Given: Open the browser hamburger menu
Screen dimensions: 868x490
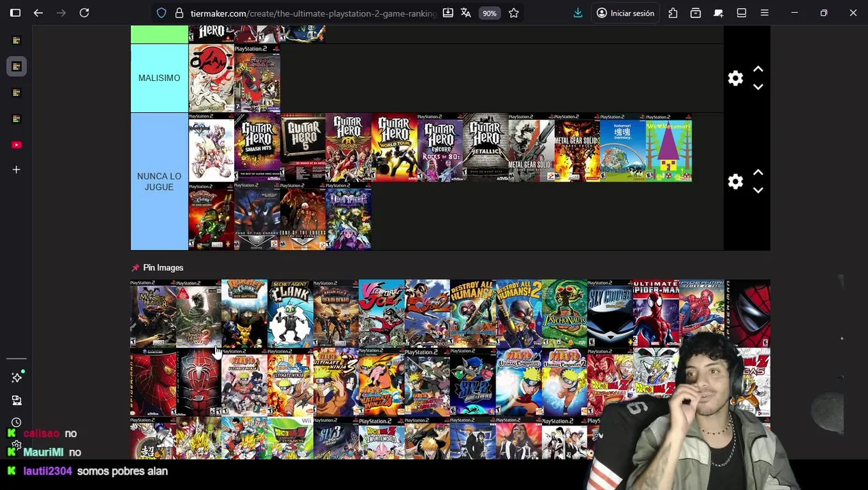Looking at the screenshot, I should pyautogui.click(x=765, y=13).
